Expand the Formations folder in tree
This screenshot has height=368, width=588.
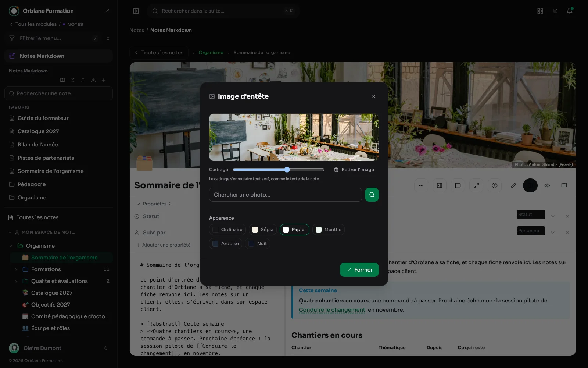(x=16, y=269)
